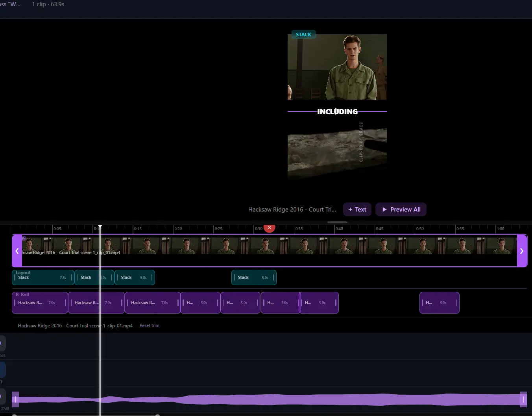
Task: Click the left trim handle of the Stack 7.8s block
Action: [x=15, y=277]
